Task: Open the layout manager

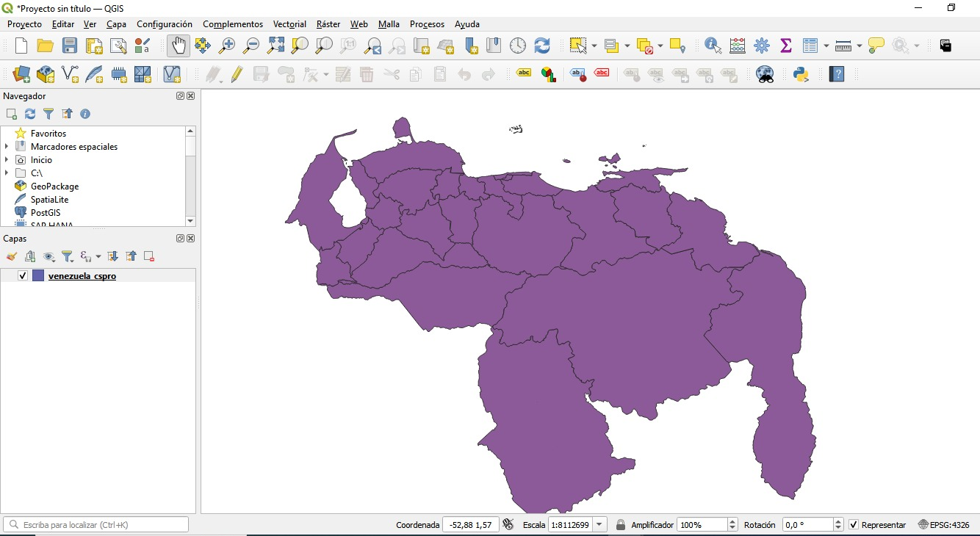Action: (x=118, y=46)
